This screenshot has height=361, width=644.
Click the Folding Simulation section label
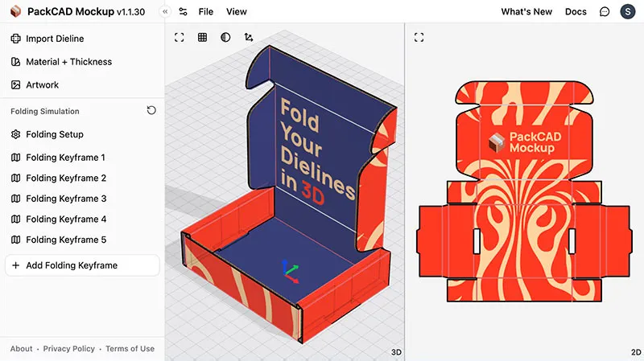coord(45,111)
